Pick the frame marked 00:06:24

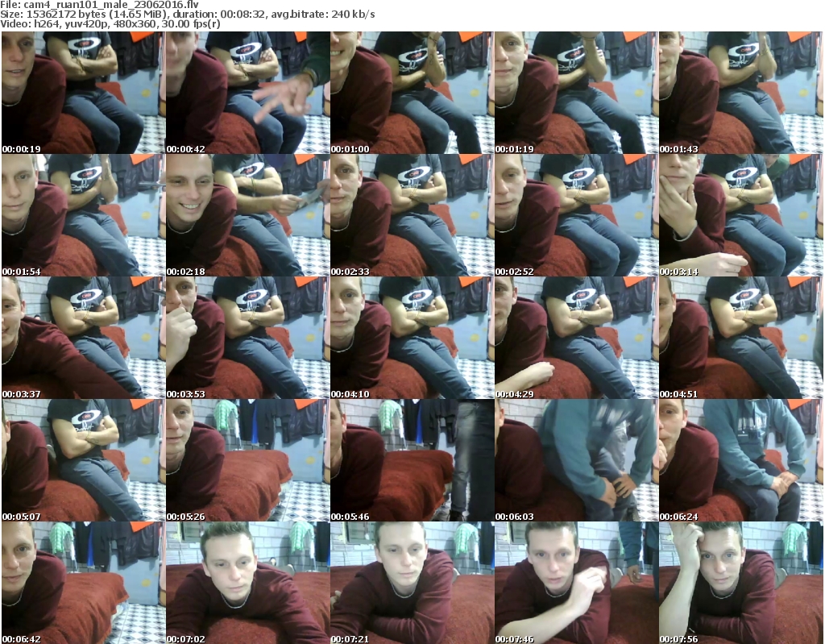(x=740, y=460)
